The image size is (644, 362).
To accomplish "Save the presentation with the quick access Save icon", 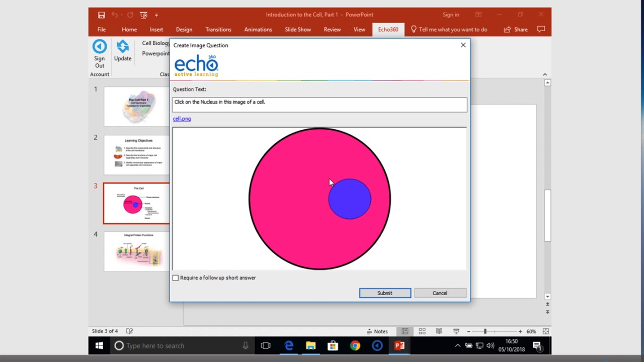I will coord(101,15).
